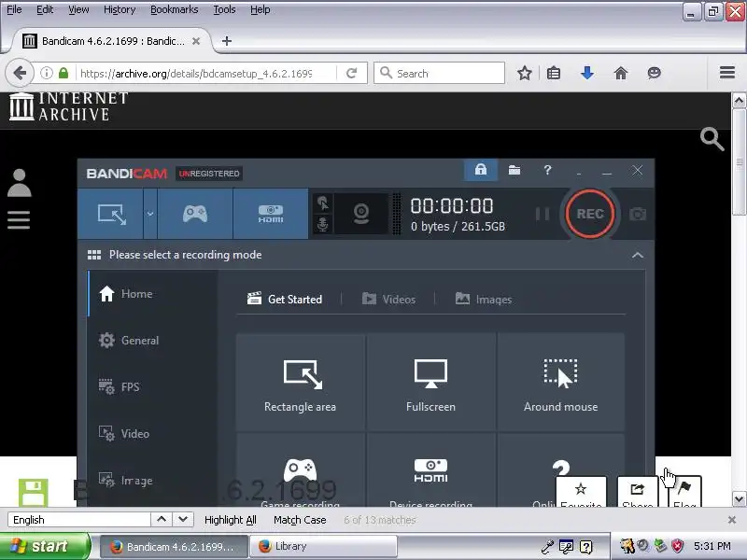This screenshot has height=560, width=747.
Task: Choose Rectangle area recording tile
Action: click(301, 383)
